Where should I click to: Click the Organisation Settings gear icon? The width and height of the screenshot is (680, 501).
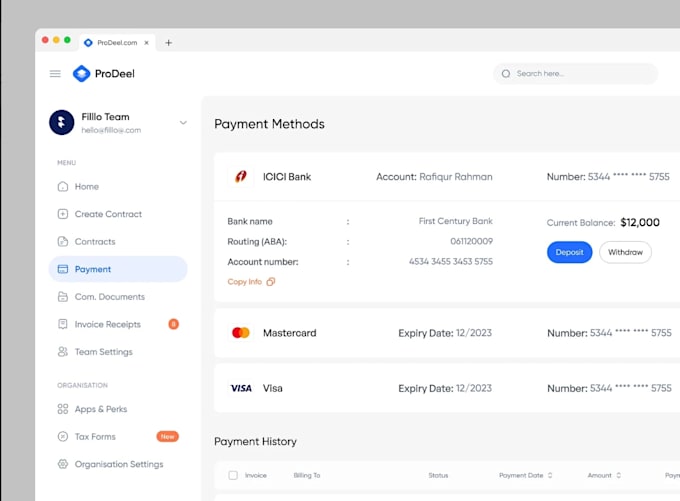coord(63,464)
